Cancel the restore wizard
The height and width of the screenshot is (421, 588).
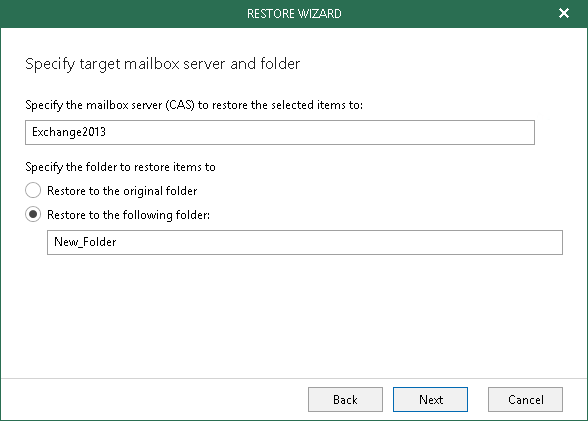[x=525, y=400]
